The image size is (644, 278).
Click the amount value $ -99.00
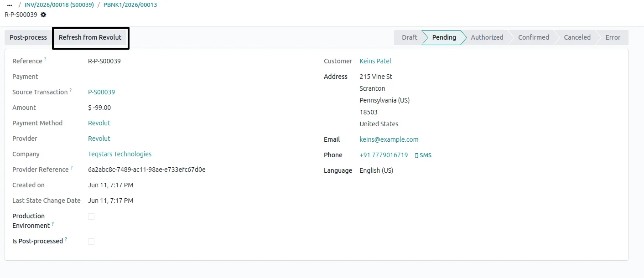point(99,108)
